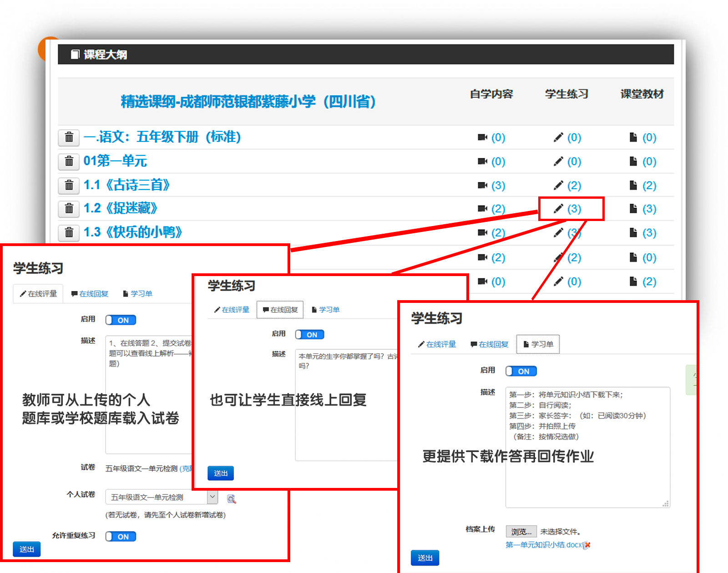Viewport: 728px width, 573px height.
Task: Open pencil exercise icon for 1.2《捉迷藏》
Action: point(558,209)
